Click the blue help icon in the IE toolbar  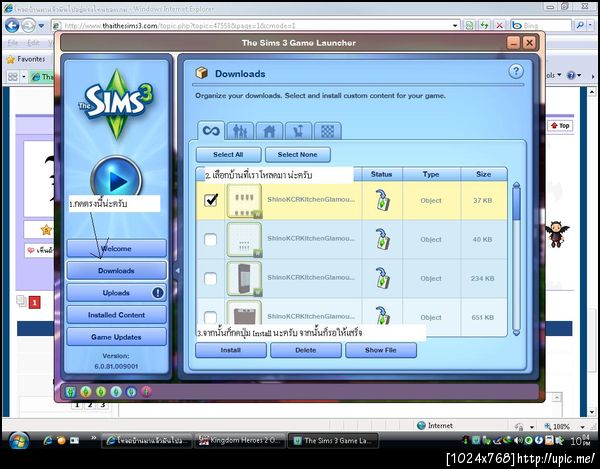571,75
